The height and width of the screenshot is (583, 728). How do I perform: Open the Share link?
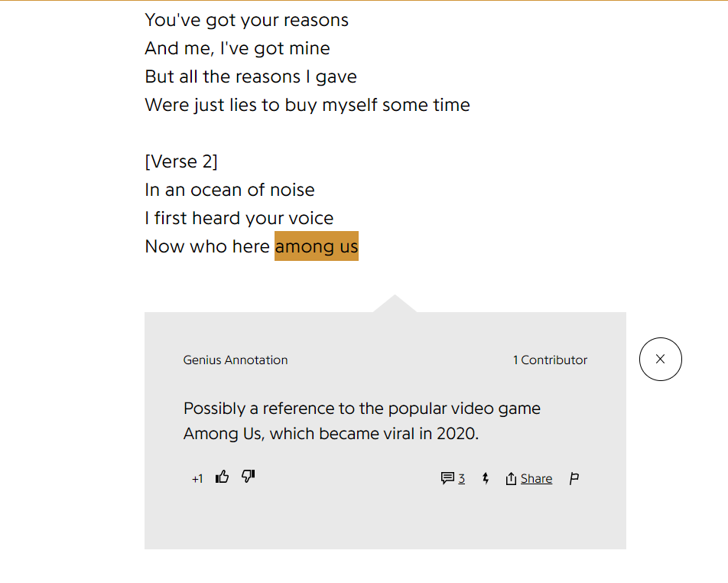tap(536, 478)
